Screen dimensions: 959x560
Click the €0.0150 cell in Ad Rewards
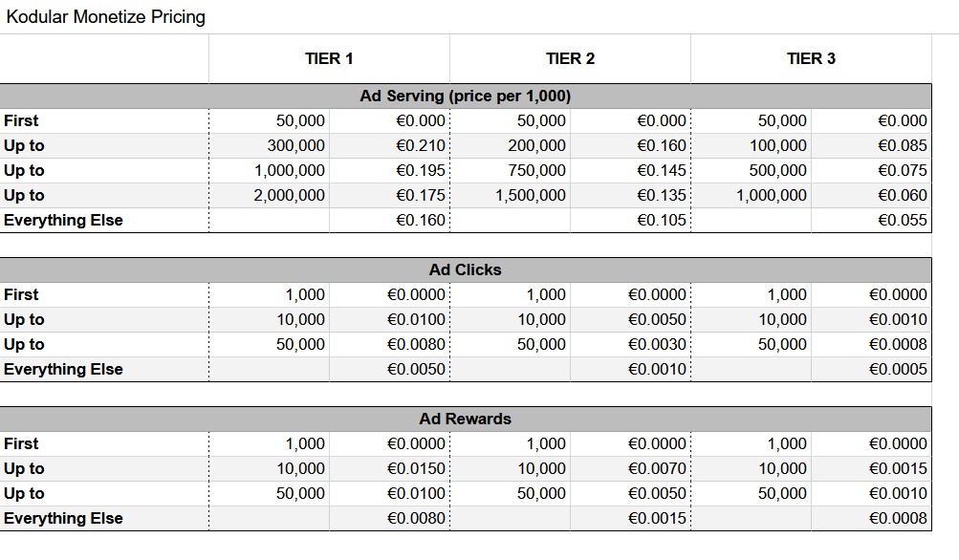[416, 468]
